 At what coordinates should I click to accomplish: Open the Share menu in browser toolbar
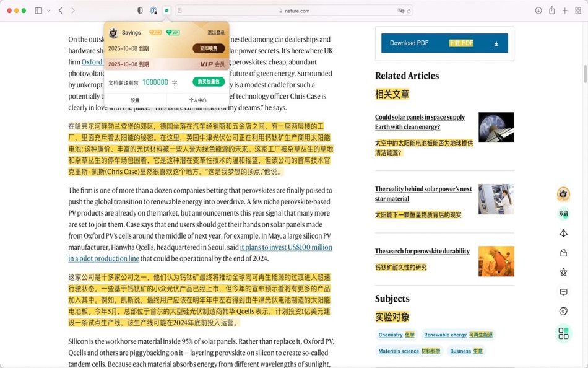point(551,11)
